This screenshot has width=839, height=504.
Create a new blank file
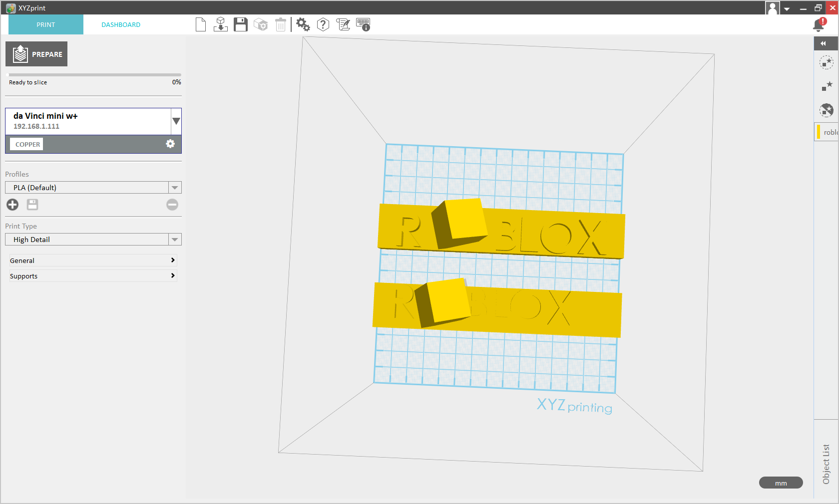pyautogui.click(x=201, y=24)
